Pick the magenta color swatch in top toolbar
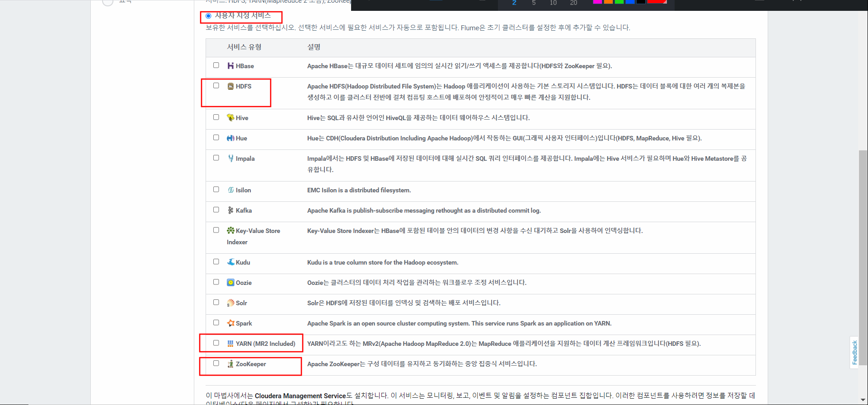The image size is (868, 405). pos(597,2)
